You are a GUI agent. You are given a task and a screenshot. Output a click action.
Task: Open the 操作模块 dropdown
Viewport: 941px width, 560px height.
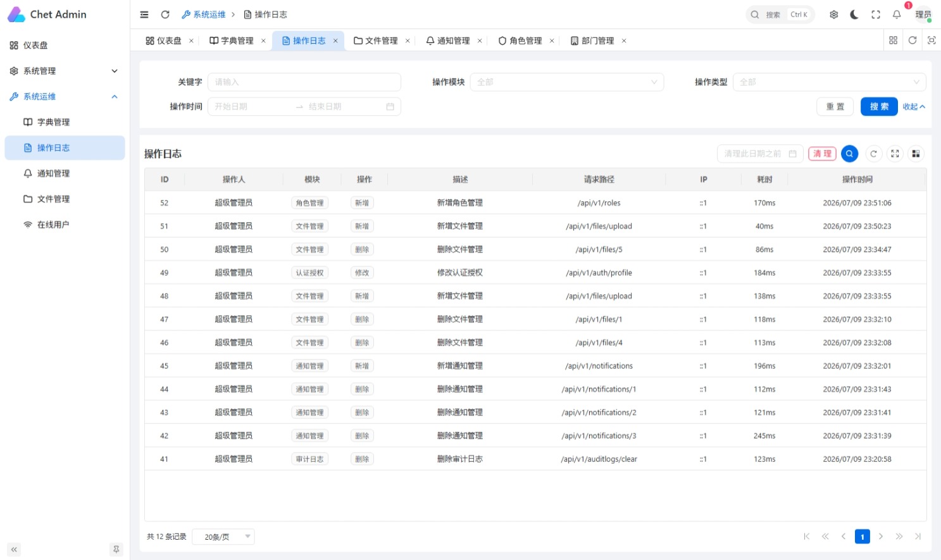tap(567, 82)
